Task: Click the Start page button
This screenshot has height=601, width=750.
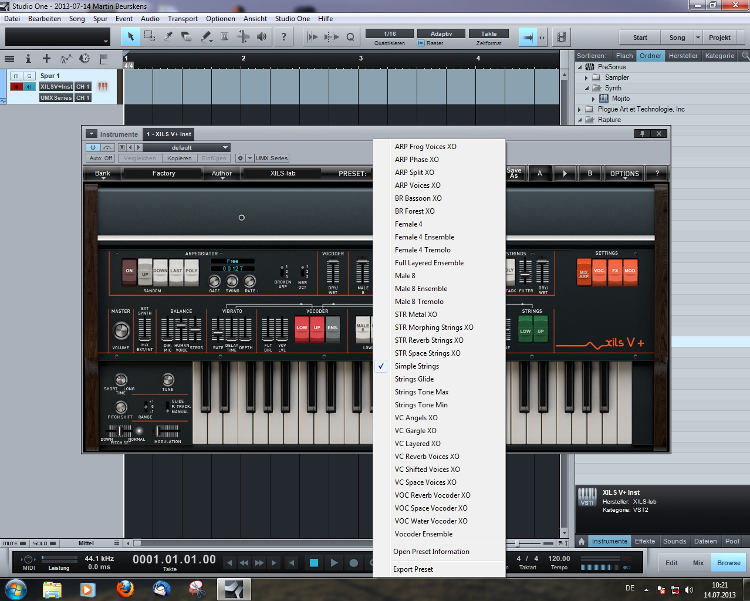Action: tap(640, 37)
